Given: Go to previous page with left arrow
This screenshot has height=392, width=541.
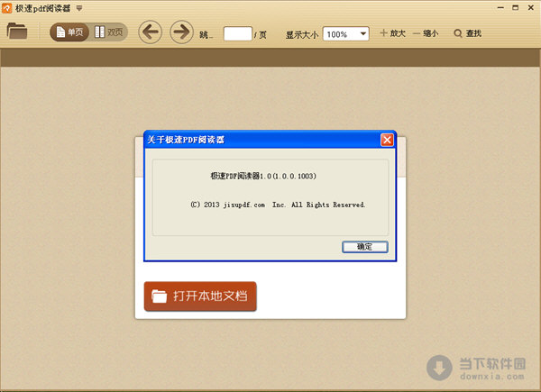Looking at the screenshot, I should pos(150,32).
